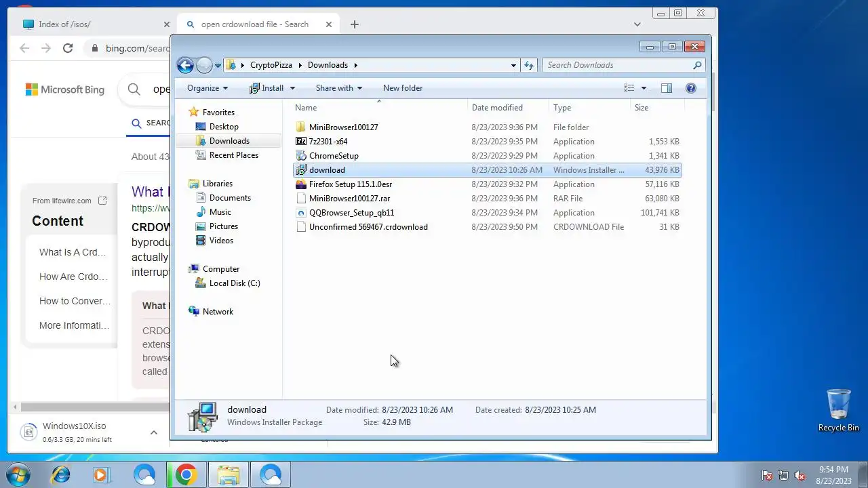Close the Index of /isos/ browser tab
This screenshot has height=488, width=868.
click(167, 24)
